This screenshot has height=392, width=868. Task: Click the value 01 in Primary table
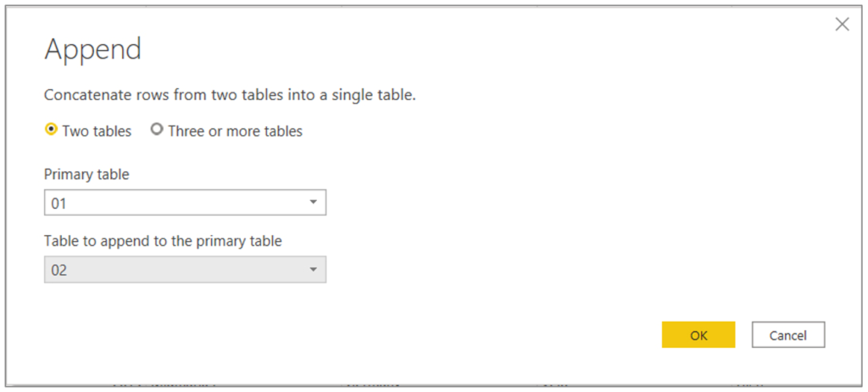(59, 204)
